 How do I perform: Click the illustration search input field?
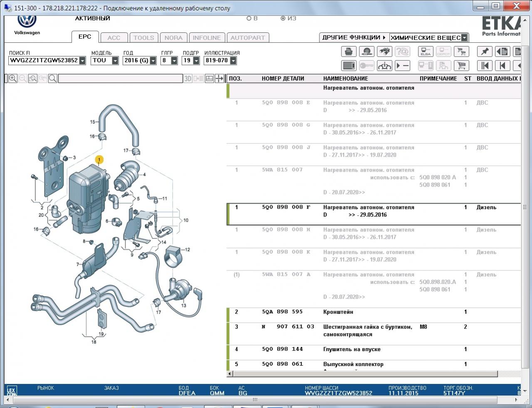pyautogui.click(x=121, y=79)
